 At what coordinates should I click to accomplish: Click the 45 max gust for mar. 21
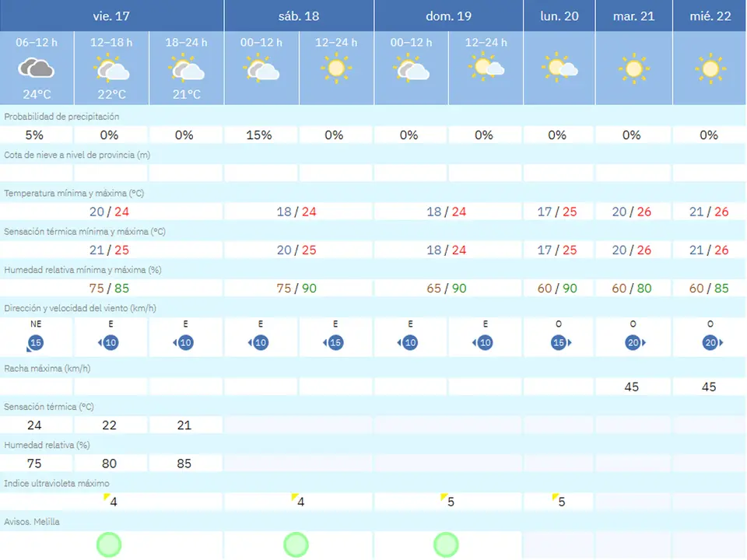(632, 387)
